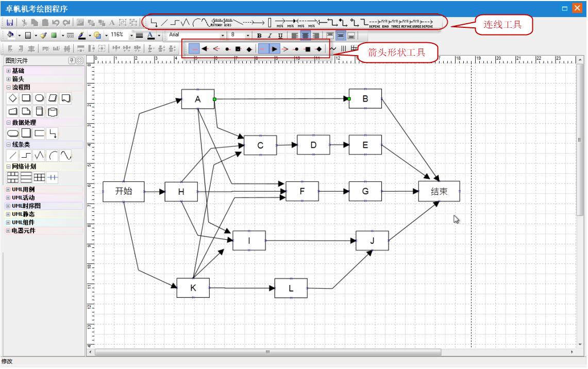Screen dimensions: 588x369
Task: Pick the square end arrow shape
Action: pos(308,49)
